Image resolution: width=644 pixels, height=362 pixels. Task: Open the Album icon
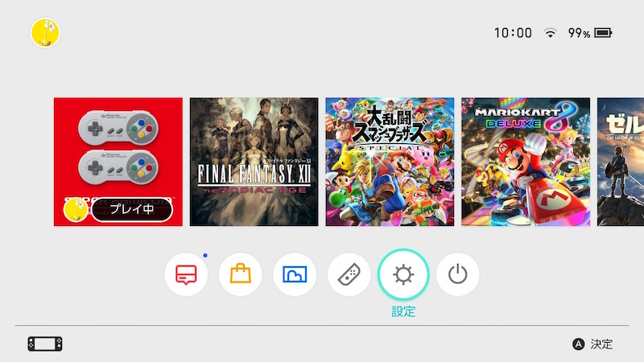point(295,274)
